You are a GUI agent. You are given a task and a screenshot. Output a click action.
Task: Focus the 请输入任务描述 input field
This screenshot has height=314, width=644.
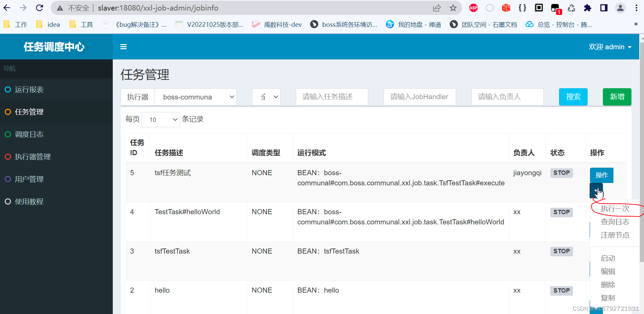(x=332, y=97)
